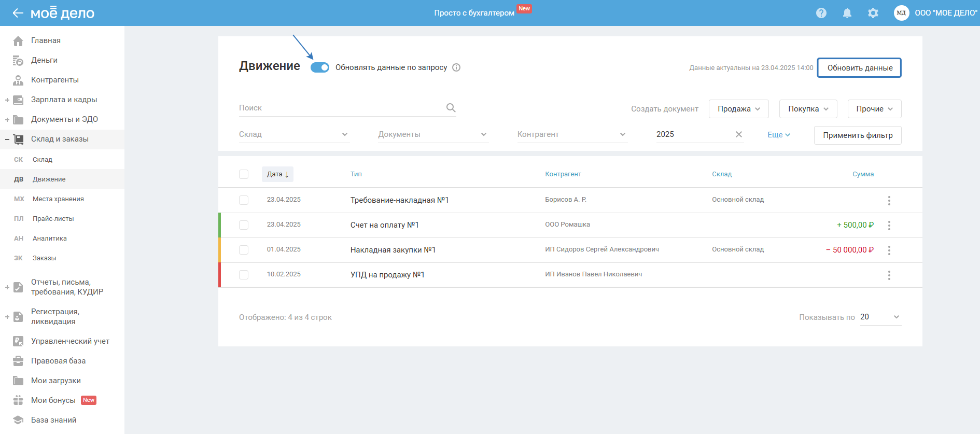Clear the 2025 filter with the X
Screen dimensions: 980x434
(739, 134)
